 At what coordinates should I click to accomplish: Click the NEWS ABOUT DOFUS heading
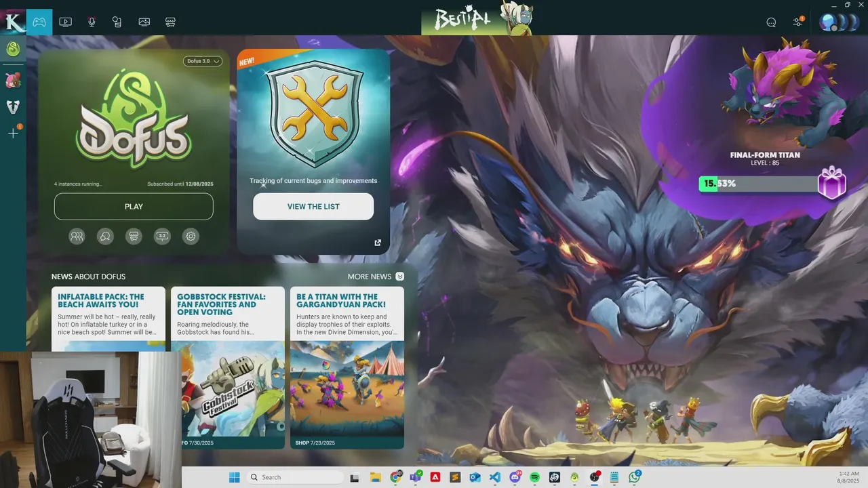(88, 277)
